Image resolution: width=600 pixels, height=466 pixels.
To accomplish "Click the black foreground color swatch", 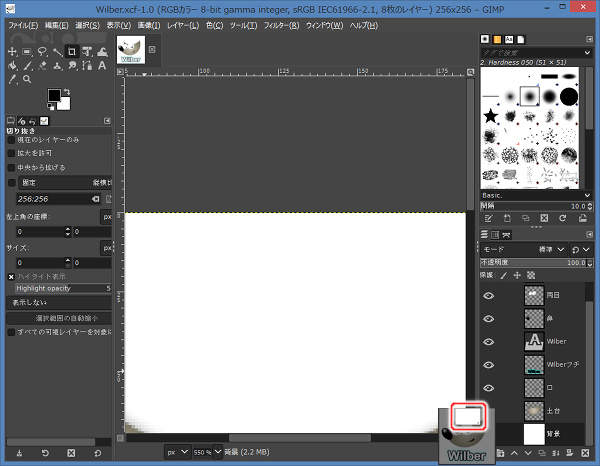I will pyautogui.click(x=54, y=95).
